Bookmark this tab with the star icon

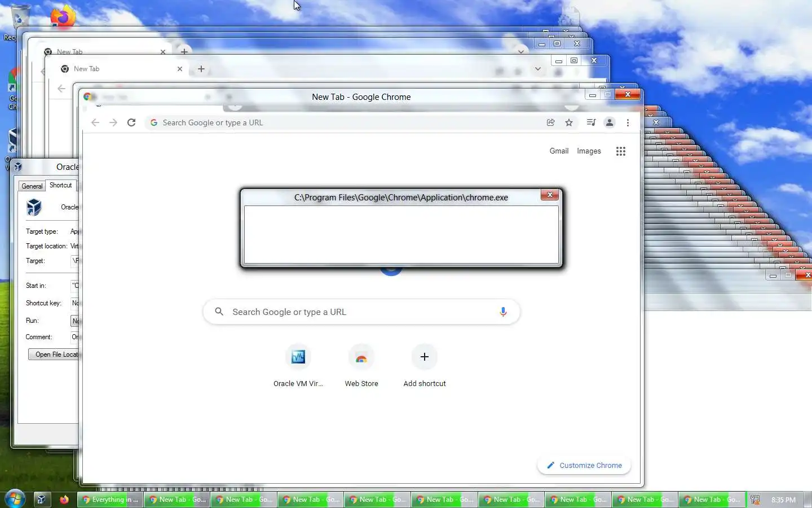coord(569,122)
